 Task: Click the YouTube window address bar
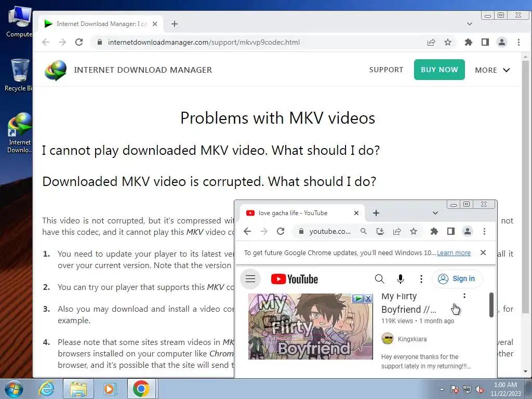pyautogui.click(x=330, y=231)
